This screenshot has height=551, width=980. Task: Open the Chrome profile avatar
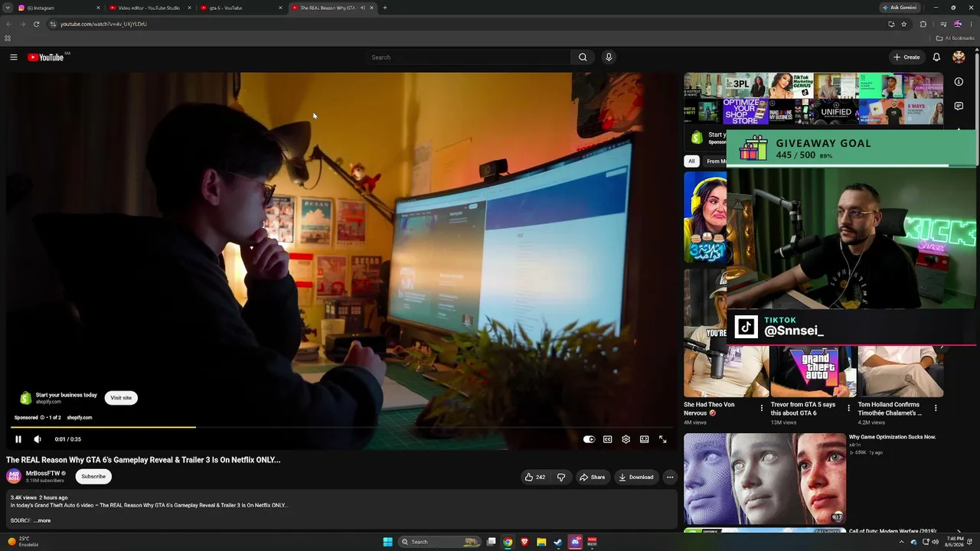pyautogui.click(x=958, y=24)
